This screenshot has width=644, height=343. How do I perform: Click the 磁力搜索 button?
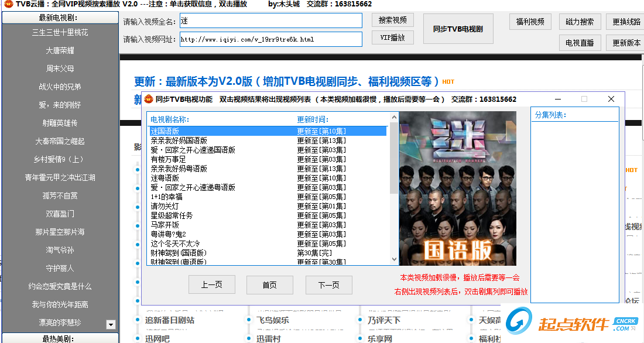[x=580, y=22]
